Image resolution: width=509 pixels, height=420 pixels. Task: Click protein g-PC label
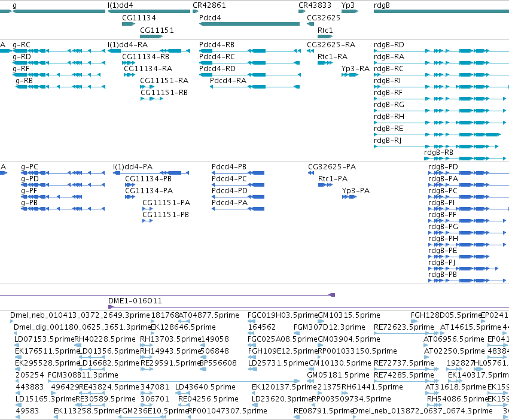click(29, 167)
